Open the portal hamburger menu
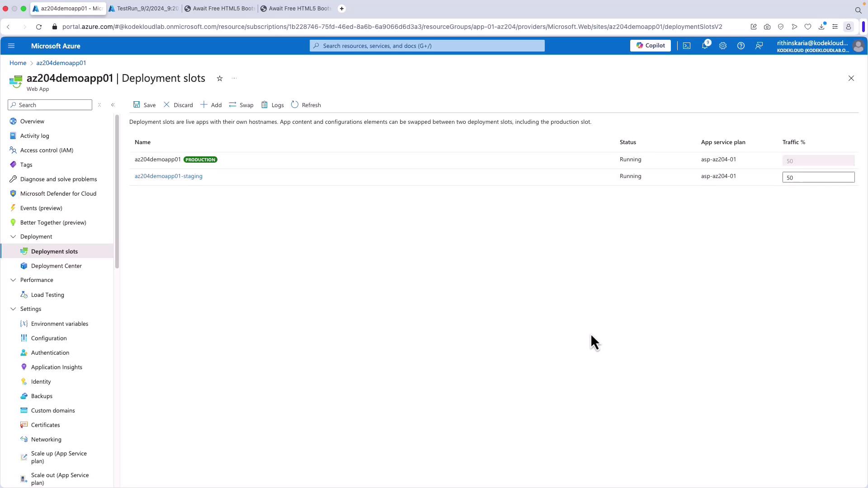The width and height of the screenshot is (868, 488). pos(11,46)
